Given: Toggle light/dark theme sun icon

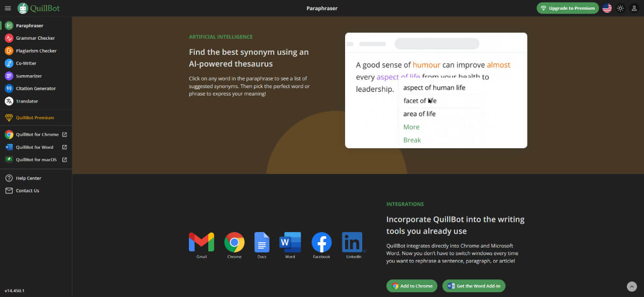Looking at the screenshot, I should tap(621, 8).
